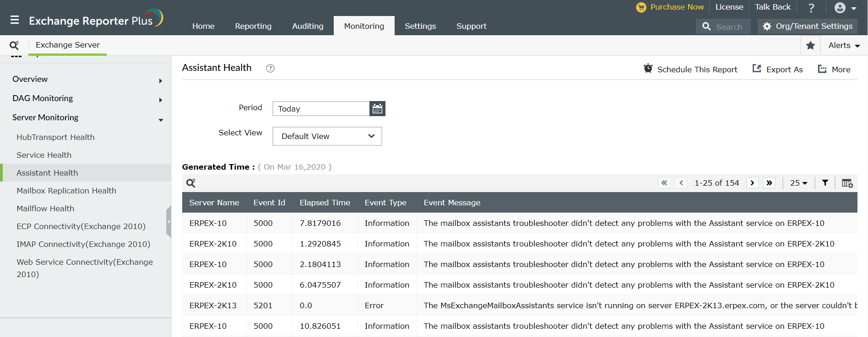This screenshot has height=337, width=868.
Task: Open the hamburger navigation menu
Action: coord(15,20)
